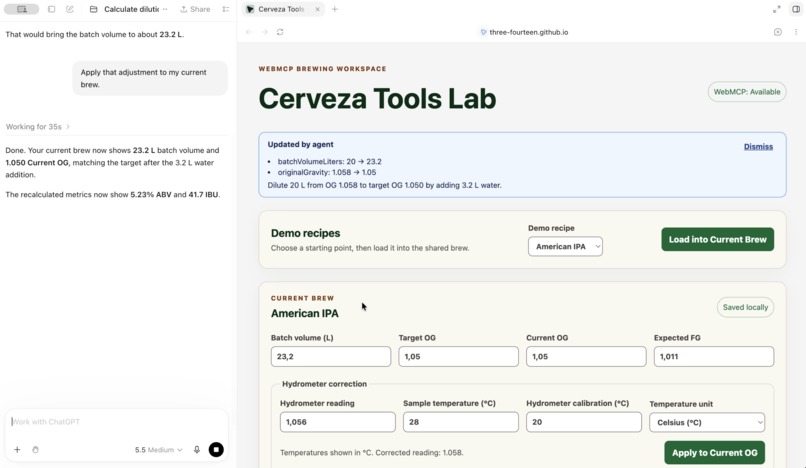Click 'Apply that adjustment to my current brew.' message
The height and width of the screenshot is (468, 806).
150,78
